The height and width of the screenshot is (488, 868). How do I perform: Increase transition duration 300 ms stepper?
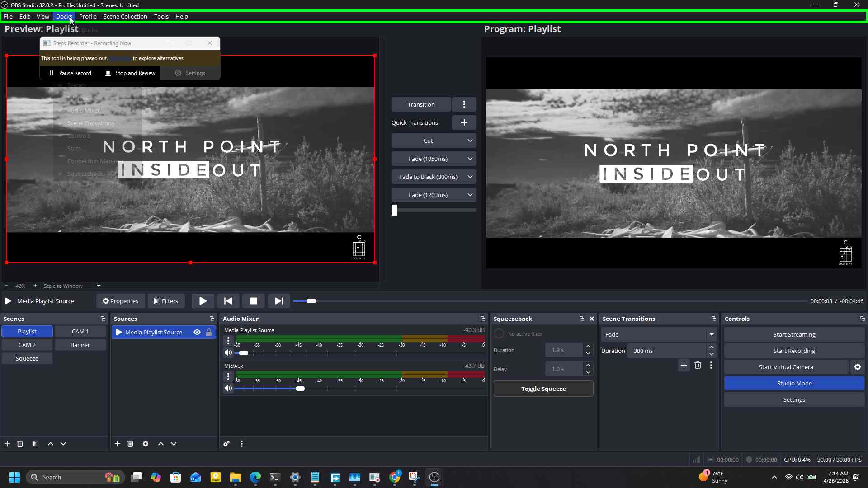pyautogui.click(x=712, y=347)
